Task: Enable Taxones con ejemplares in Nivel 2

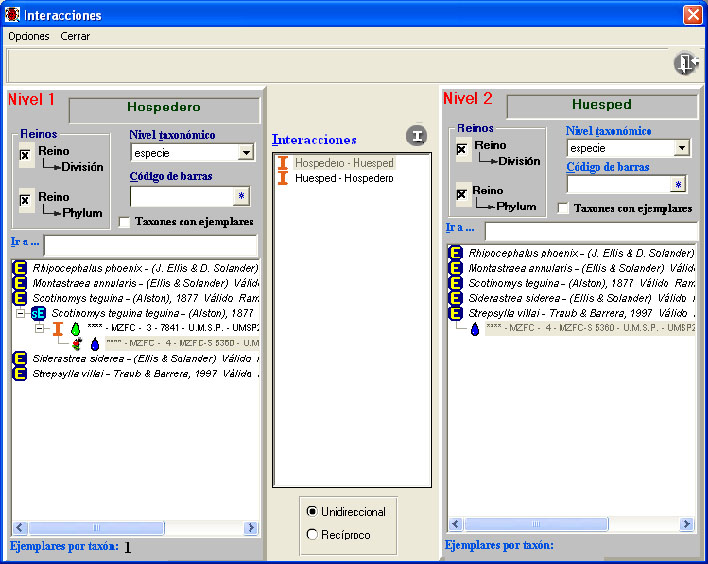Action: click(x=563, y=208)
